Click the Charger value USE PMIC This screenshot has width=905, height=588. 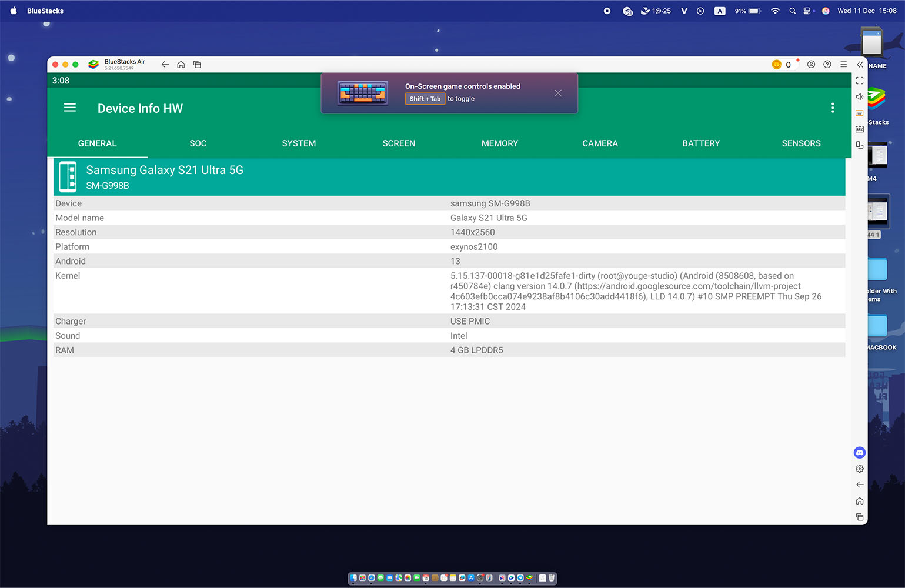tap(470, 321)
